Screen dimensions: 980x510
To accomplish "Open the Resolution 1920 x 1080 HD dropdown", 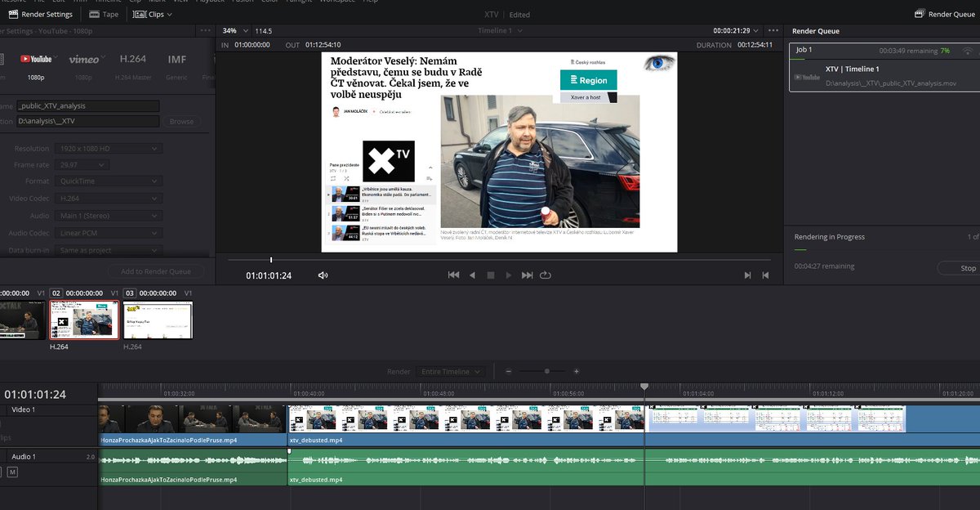I will 108,149.
